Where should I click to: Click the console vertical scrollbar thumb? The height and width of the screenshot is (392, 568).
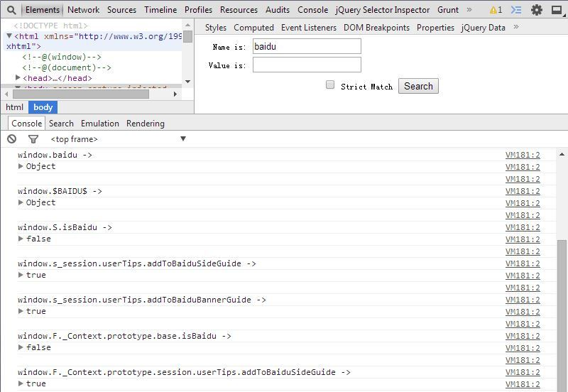(x=562, y=315)
